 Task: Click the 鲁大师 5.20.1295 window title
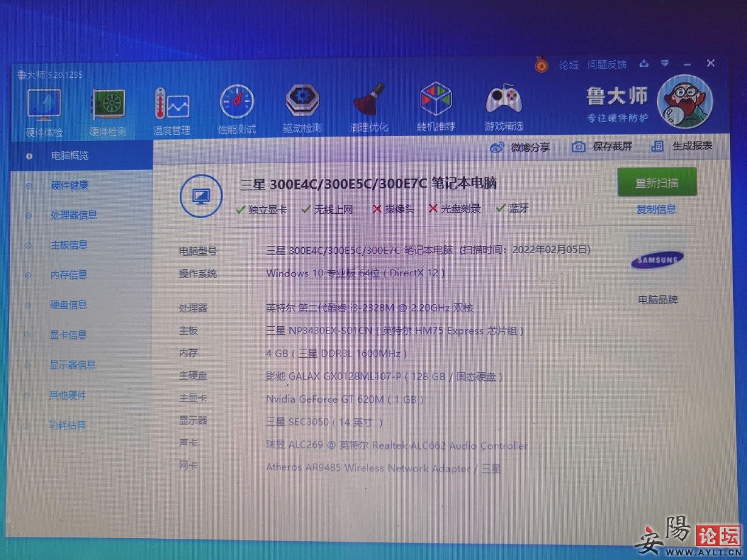50,75
